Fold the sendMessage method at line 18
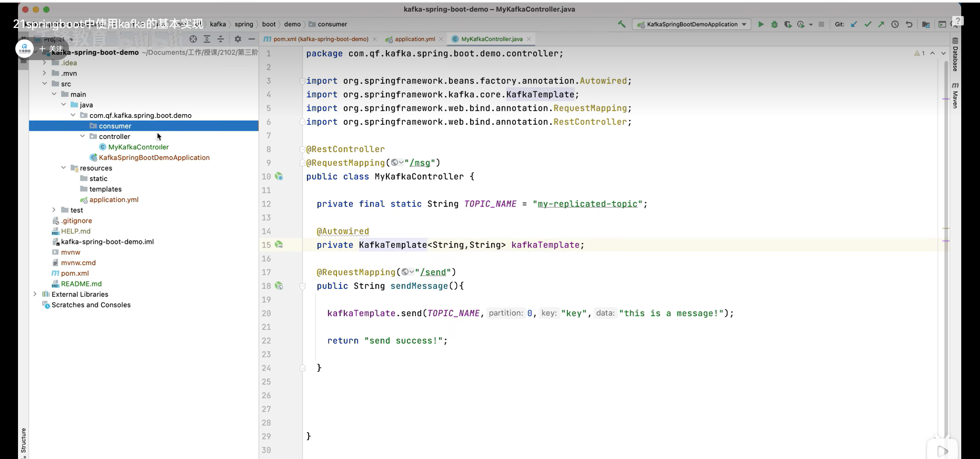This screenshot has width=980, height=459. point(302,286)
